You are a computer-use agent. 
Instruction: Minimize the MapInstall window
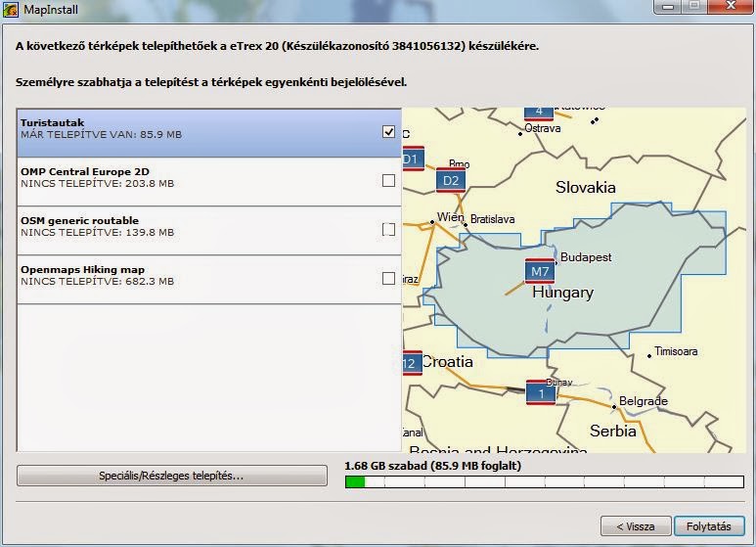pyautogui.click(x=668, y=6)
